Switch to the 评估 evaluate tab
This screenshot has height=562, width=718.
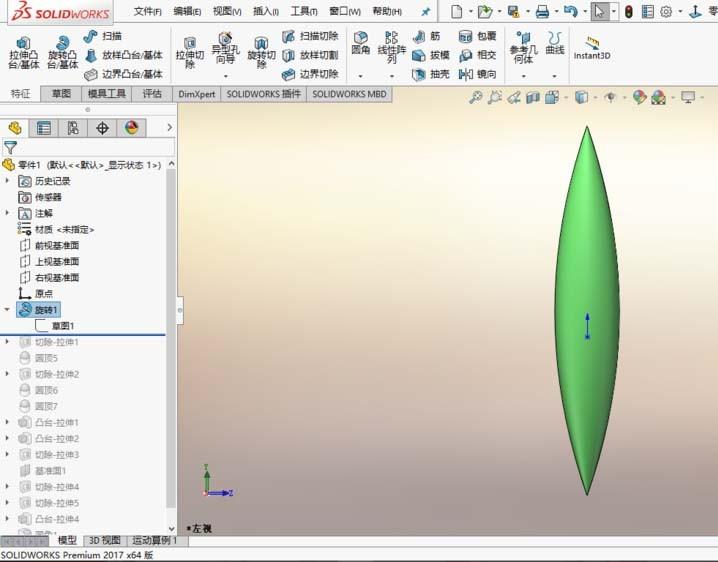click(x=152, y=94)
